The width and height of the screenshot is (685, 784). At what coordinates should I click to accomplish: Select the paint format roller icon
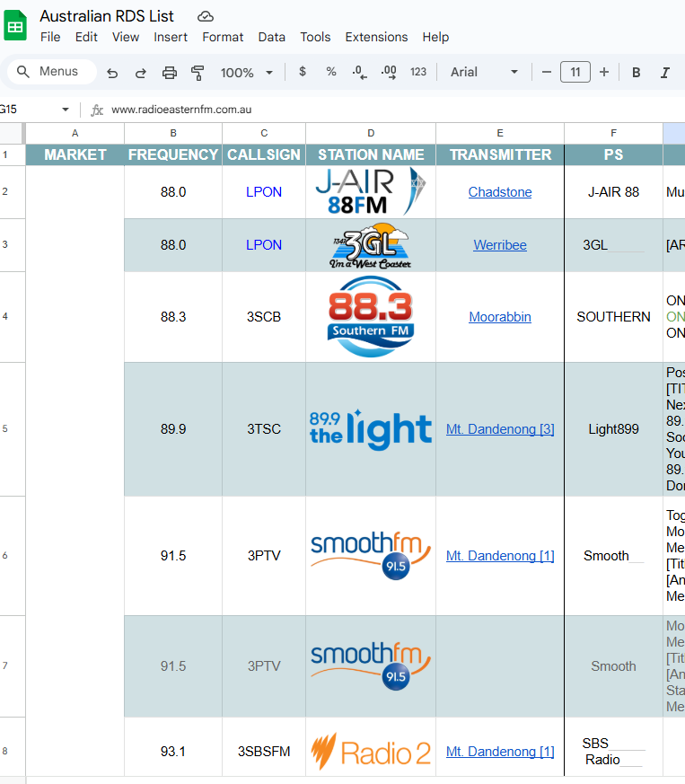click(198, 73)
